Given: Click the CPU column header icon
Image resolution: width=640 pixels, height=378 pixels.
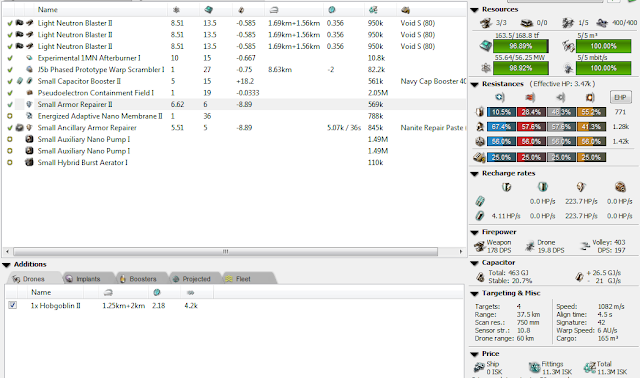Looking at the screenshot, I should point(209,10).
